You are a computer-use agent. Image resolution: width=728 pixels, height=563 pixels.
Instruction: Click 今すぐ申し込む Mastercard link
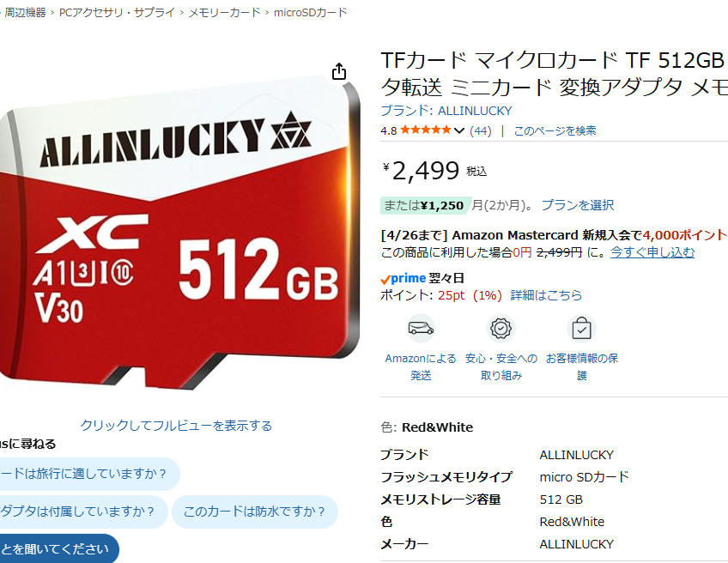(652, 252)
